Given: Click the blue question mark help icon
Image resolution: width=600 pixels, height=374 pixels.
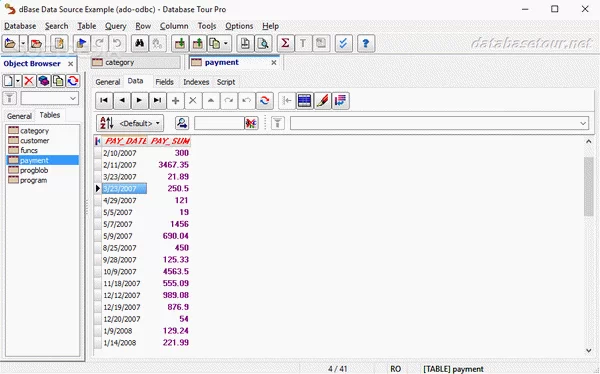Looking at the screenshot, I should [365, 43].
